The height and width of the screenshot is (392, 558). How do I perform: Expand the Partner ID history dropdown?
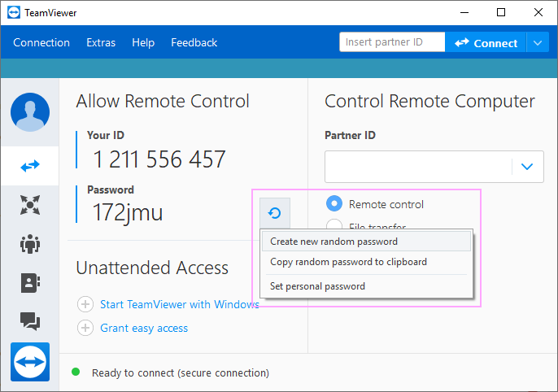point(527,167)
